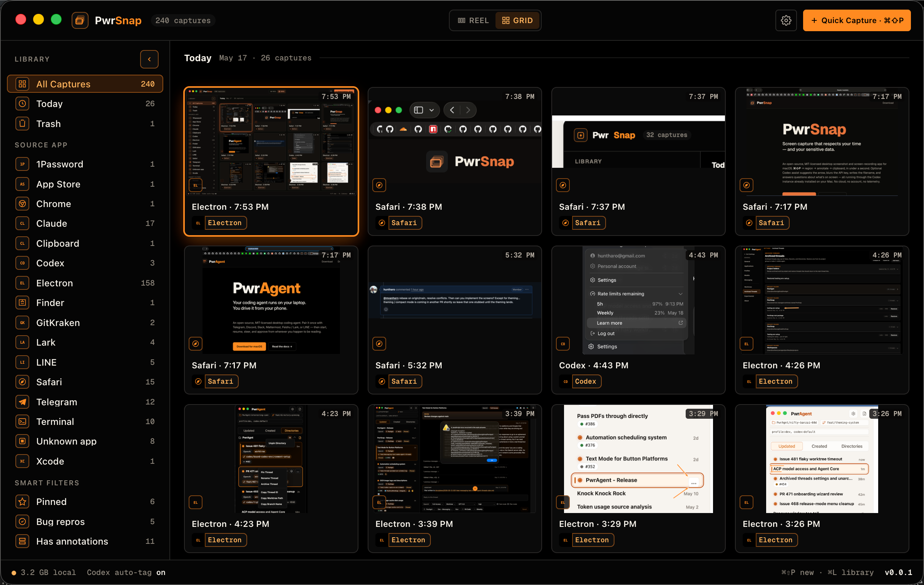Click the Codex auto-tag on status
Viewport: 924px width, 585px height.
126,572
